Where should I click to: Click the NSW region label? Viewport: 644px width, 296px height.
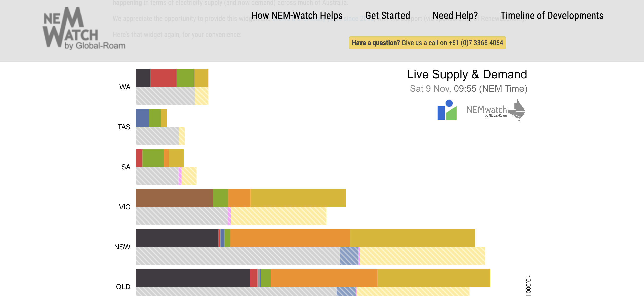coord(122,247)
